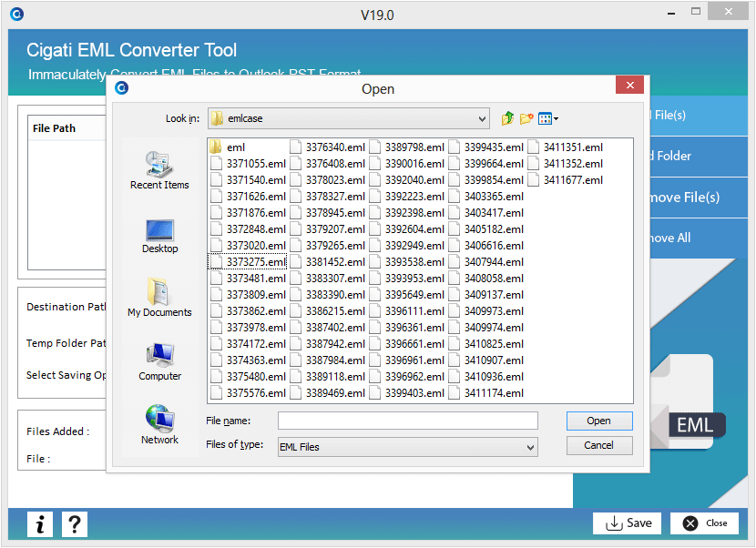Screen dimensions: 756x548
Task: Select file 3383307.eml
Action: click(x=327, y=279)
